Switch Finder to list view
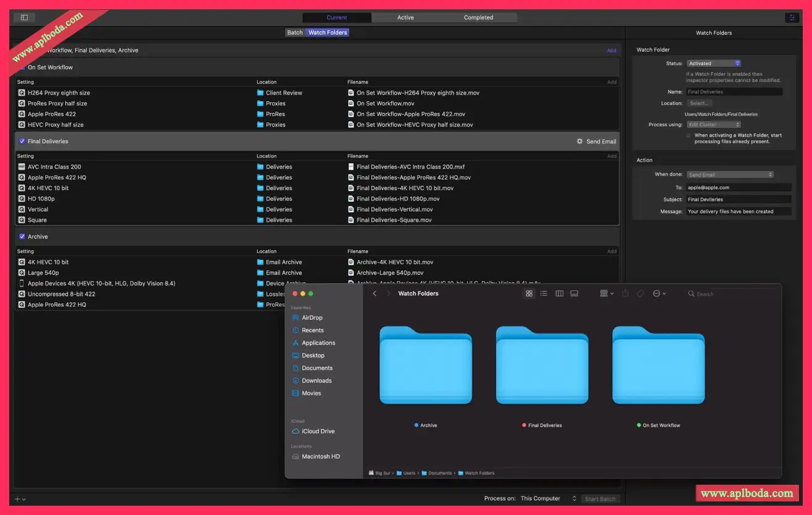812x515 pixels. pos(544,294)
